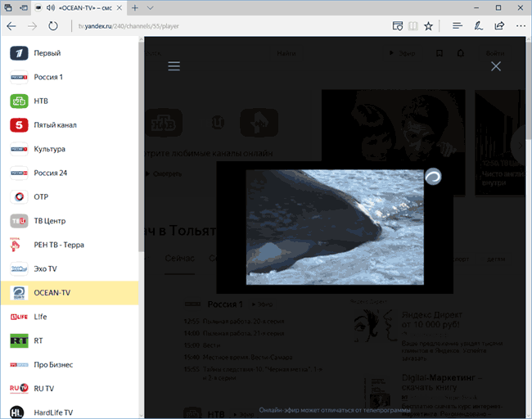532x419 pixels.
Task: Click the channel list scrollbar
Action: [x=141, y=164]
